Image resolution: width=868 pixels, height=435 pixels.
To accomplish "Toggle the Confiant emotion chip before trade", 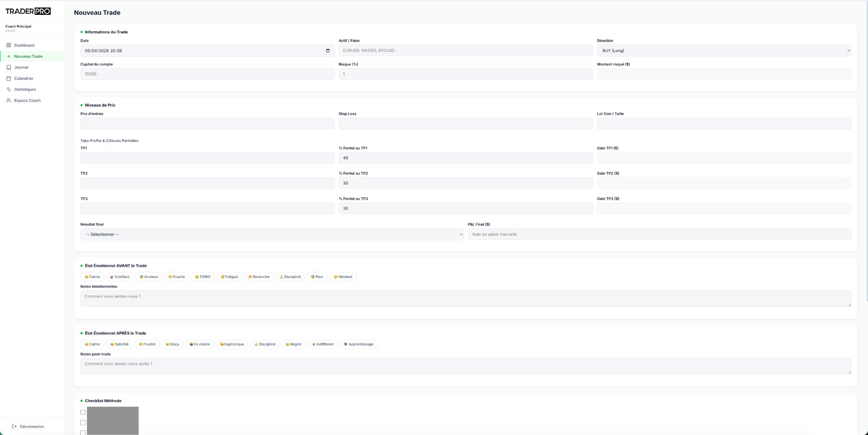I will [x=120, y=277].
